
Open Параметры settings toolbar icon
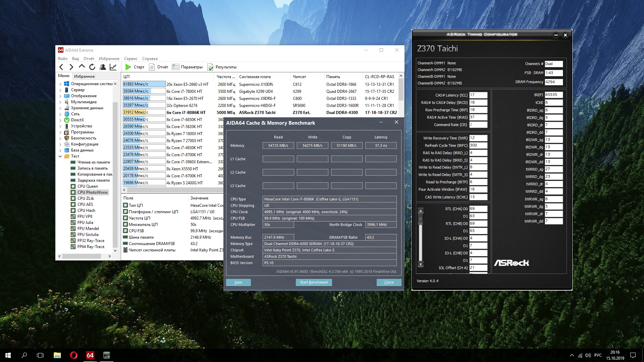pyautogui.click(x=175, y=67)
